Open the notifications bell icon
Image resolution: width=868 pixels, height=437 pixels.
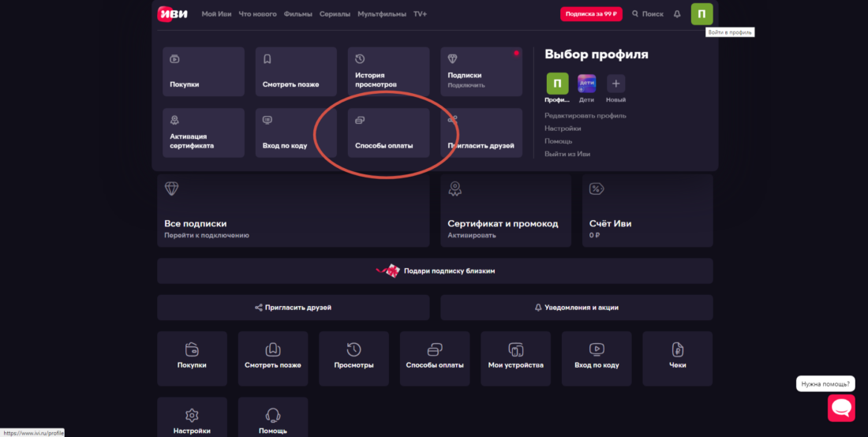(x=677, y=14)
